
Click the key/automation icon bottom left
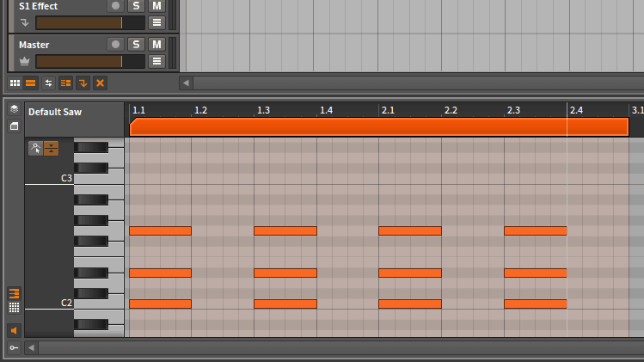point(14,348)
